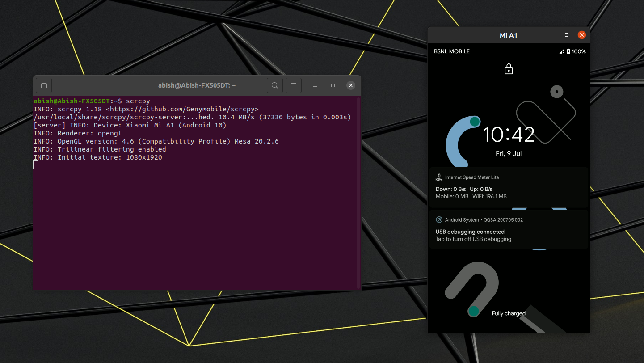
Task: Maximize the terminal window
Action: [333, 85]
